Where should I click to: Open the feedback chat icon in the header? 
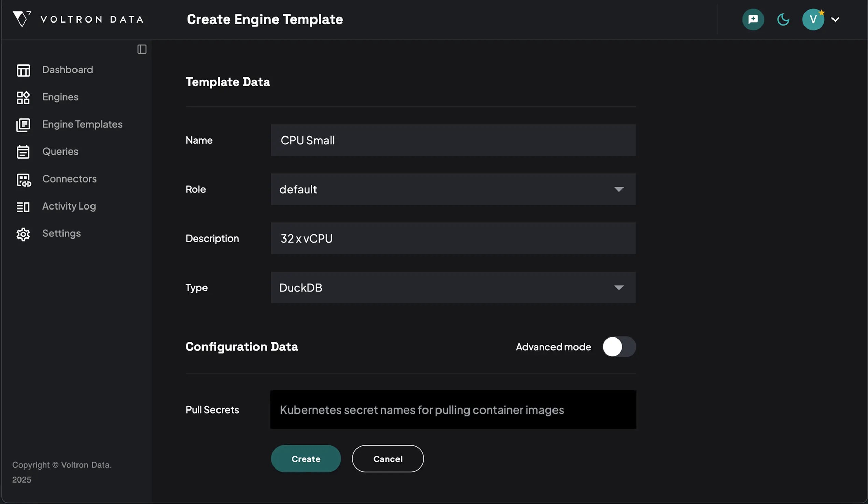point(753,19)
